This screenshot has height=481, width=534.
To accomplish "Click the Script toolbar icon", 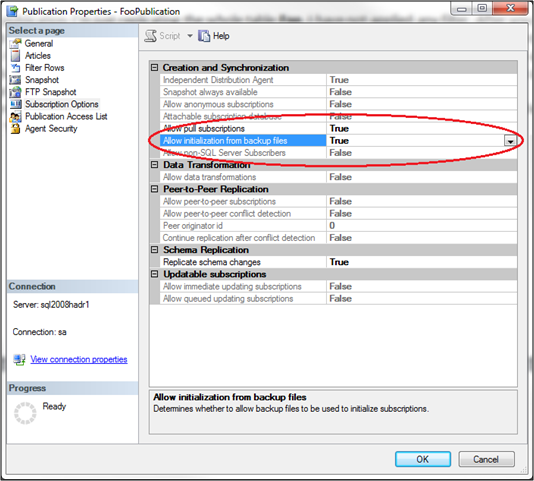I will point(151,36).
